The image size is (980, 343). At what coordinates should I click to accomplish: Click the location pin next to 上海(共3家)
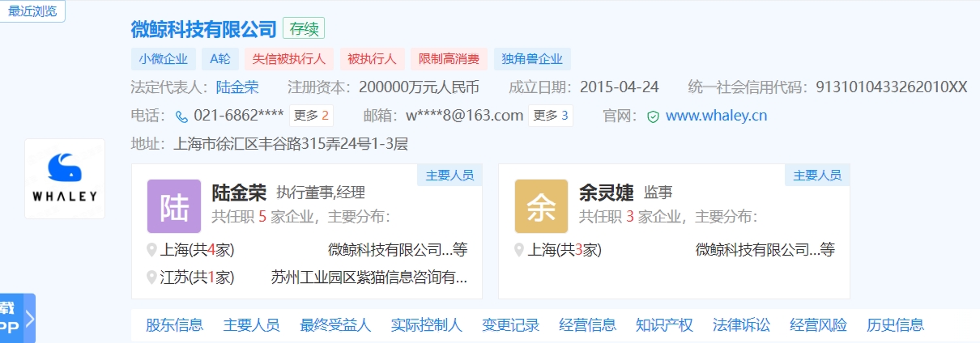pos(520,250)
